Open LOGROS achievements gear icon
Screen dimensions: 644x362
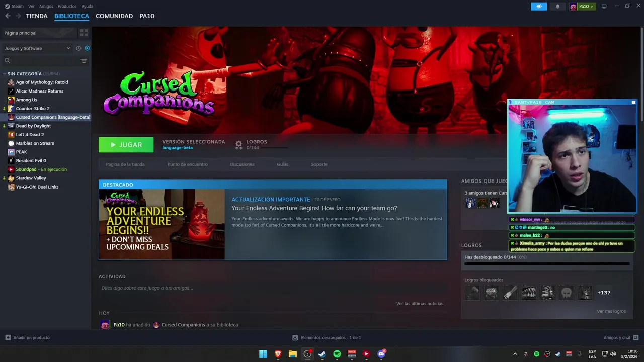(x=239, y=145)
